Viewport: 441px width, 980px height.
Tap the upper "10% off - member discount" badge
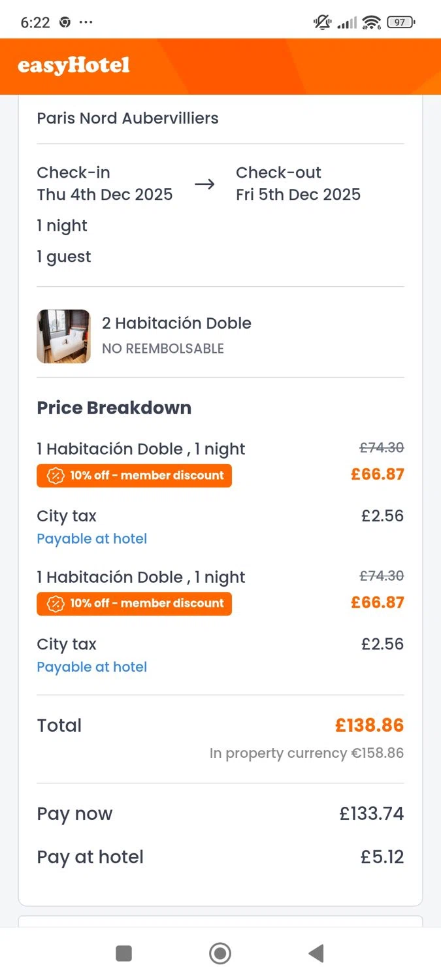tap(134, 476)
